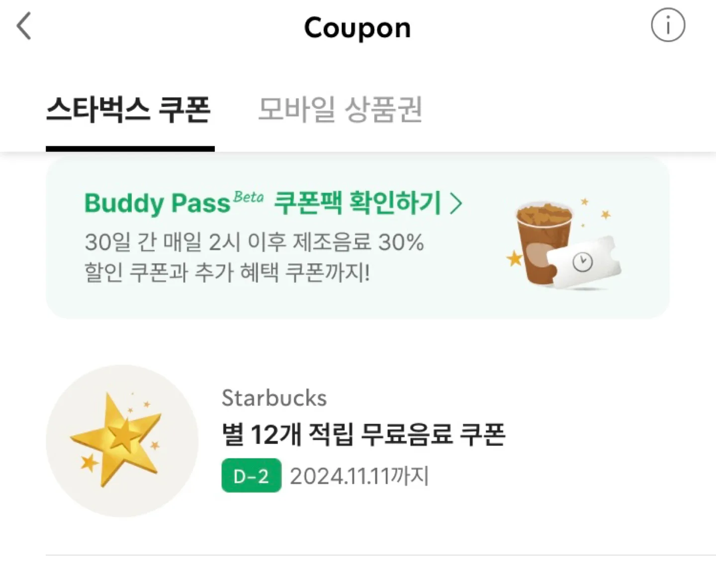The image size is (716, 588).
Task: Open 별 12개 적립 무료음료 쿠폰
Action: (x=363, y=434)
